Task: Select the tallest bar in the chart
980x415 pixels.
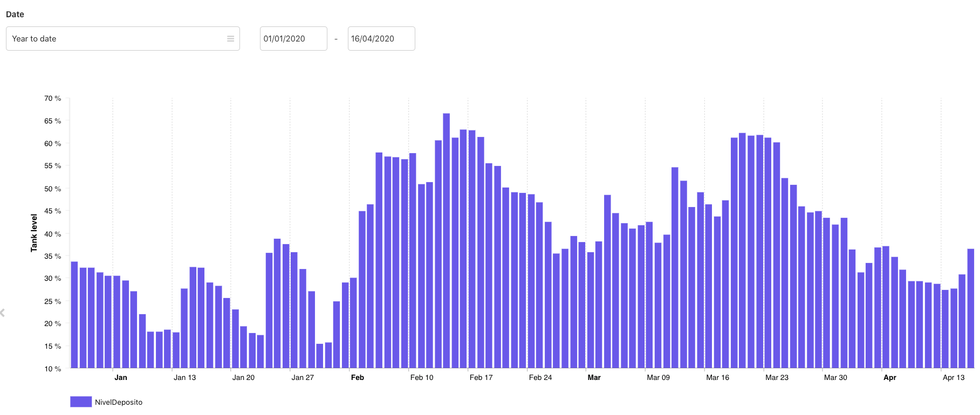Action: coord(447,240)
